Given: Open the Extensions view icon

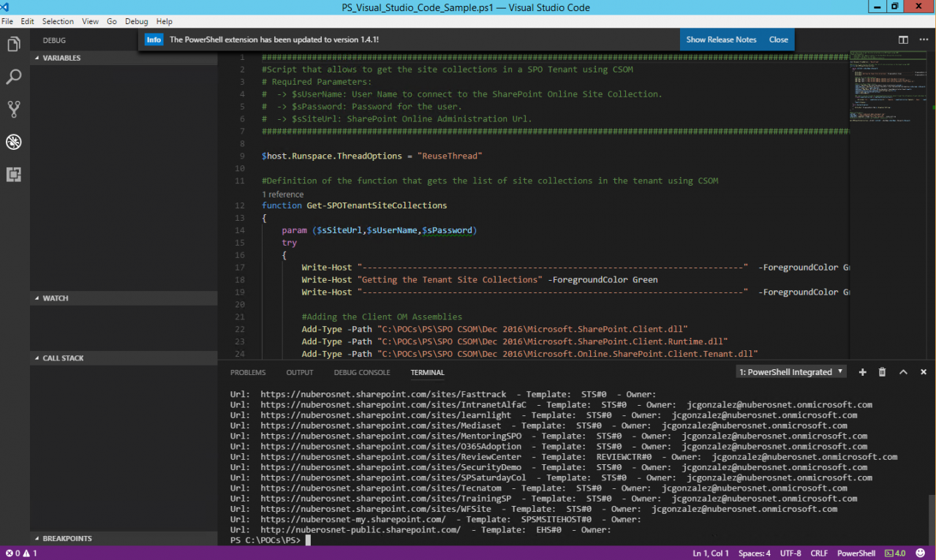Looking at the screenshot, I should tap(13, 174).
